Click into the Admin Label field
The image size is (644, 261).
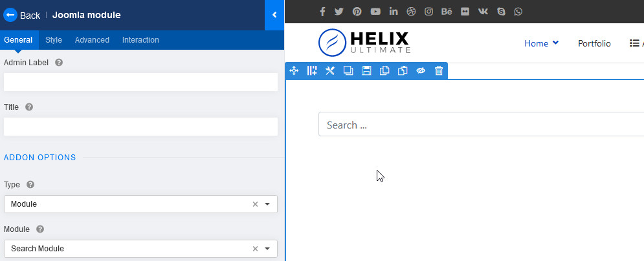point(140,83)
